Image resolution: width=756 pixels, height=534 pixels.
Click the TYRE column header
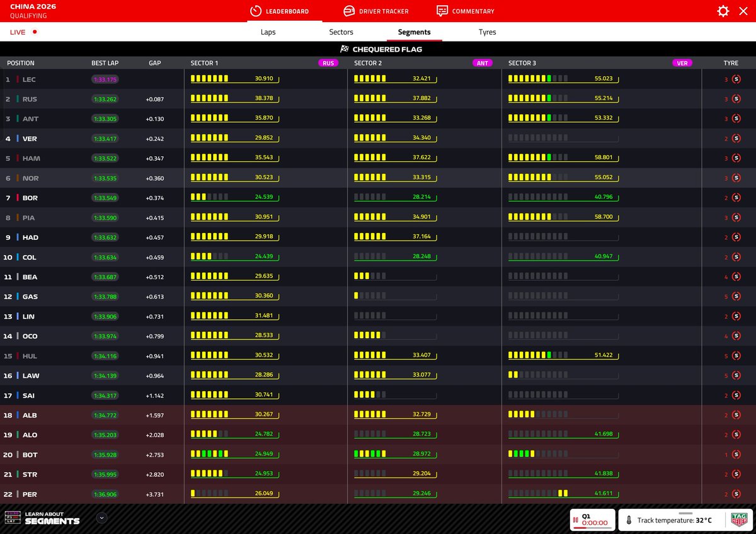(731, 63)
